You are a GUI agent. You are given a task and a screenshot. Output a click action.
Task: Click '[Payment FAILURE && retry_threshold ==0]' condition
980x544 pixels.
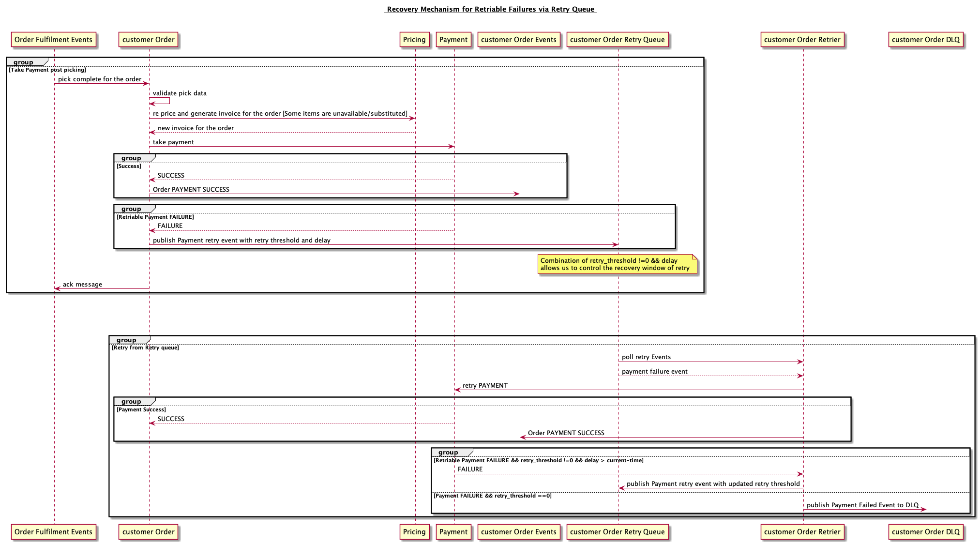(493, 496)
